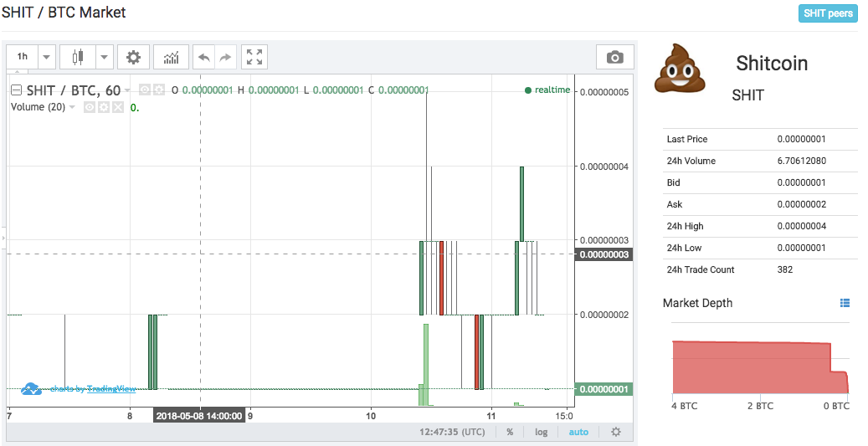Open Volume indicator format settings
Viewport: 868px width, 446px height.
pos(104,107)
